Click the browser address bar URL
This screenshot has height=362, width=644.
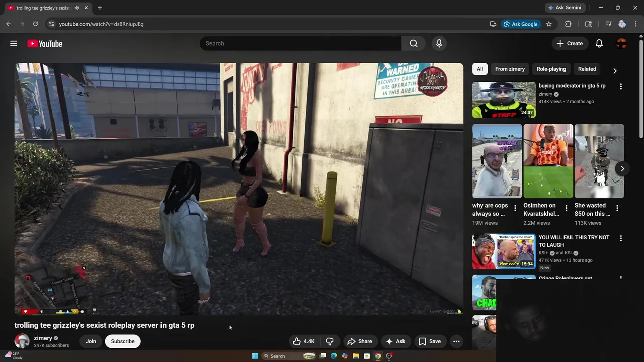point(101,24)
